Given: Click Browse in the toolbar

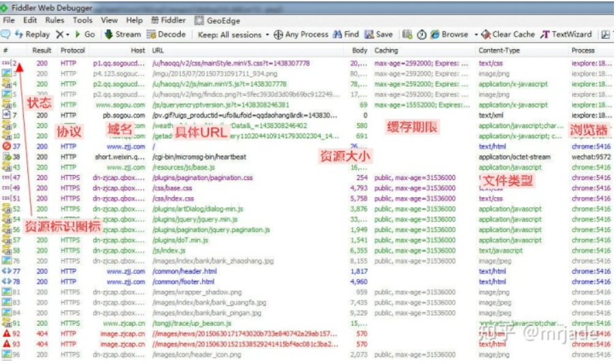Looking at the screenshot, I should click(449, 35).
